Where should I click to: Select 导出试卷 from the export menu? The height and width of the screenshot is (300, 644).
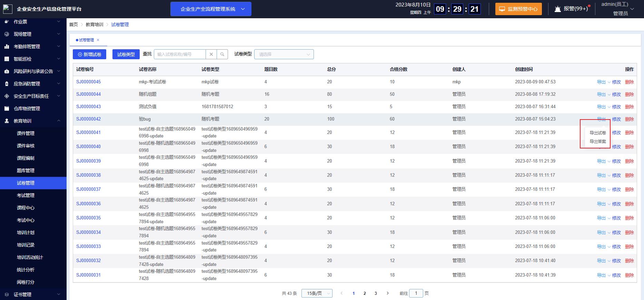[x=597, y=133]
